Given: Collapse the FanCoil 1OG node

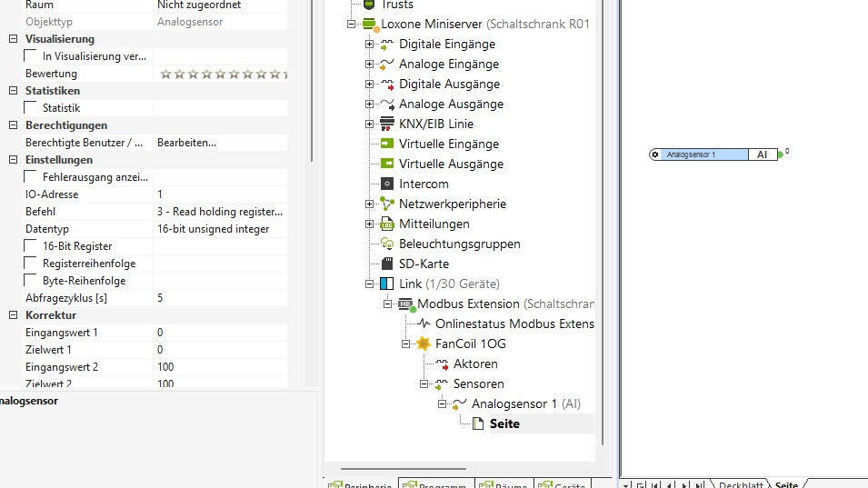Looking at the screenshot, I should coord(405,344).
